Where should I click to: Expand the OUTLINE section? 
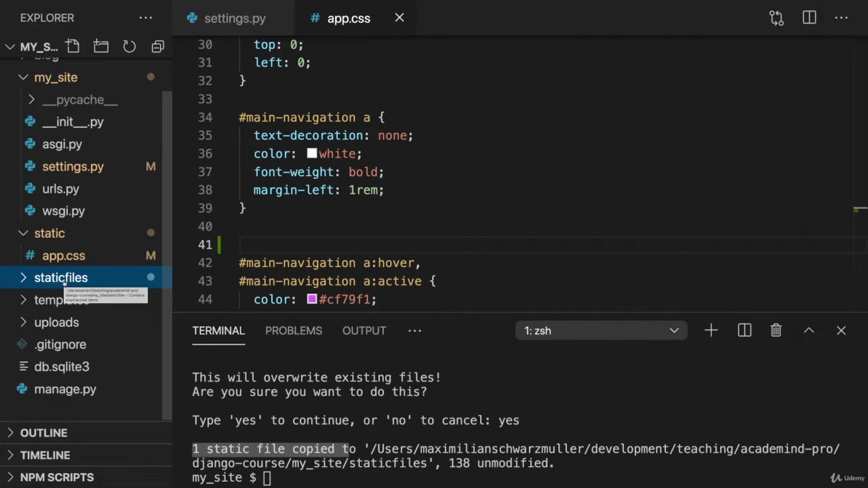[43, 433]
